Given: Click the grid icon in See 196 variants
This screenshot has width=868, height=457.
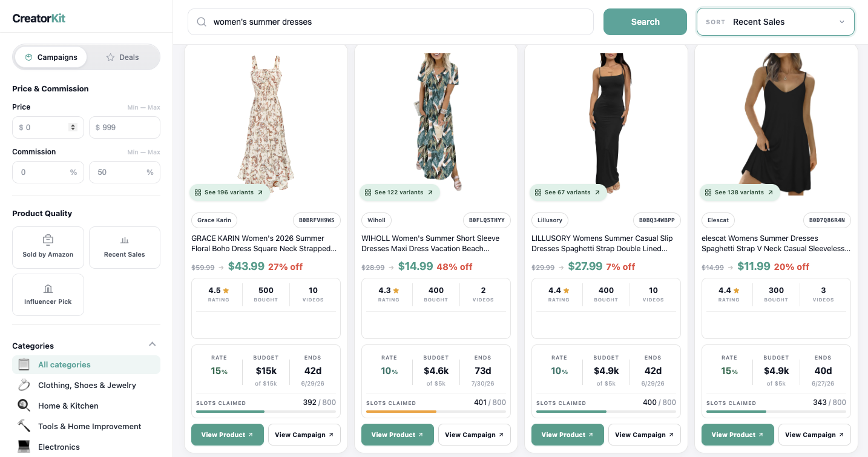Looking at the screenshot, I should 198,192.
